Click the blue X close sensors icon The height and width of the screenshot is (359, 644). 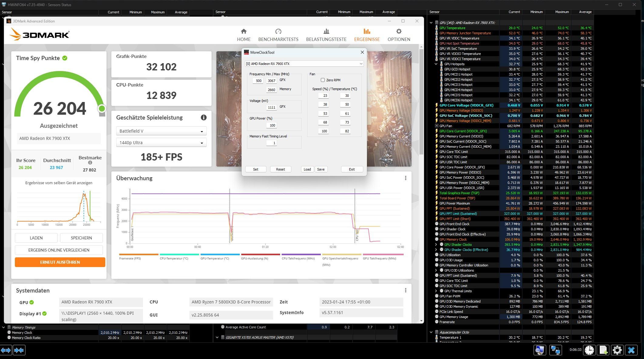[631, 350]
